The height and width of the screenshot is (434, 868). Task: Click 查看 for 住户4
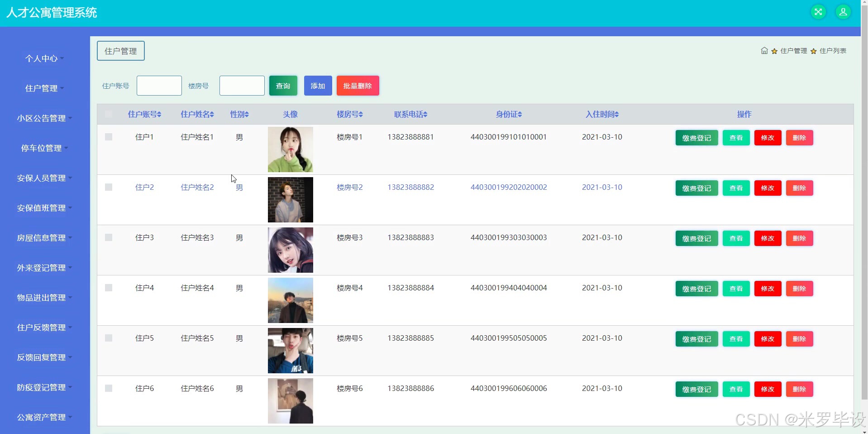[736, 289]
